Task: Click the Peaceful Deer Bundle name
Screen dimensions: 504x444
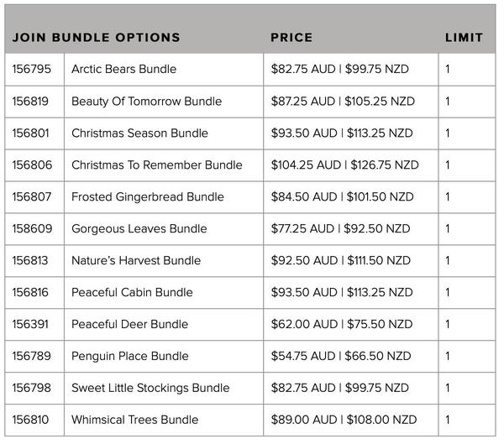Action: pyautogui.click(x=129, y=325)
